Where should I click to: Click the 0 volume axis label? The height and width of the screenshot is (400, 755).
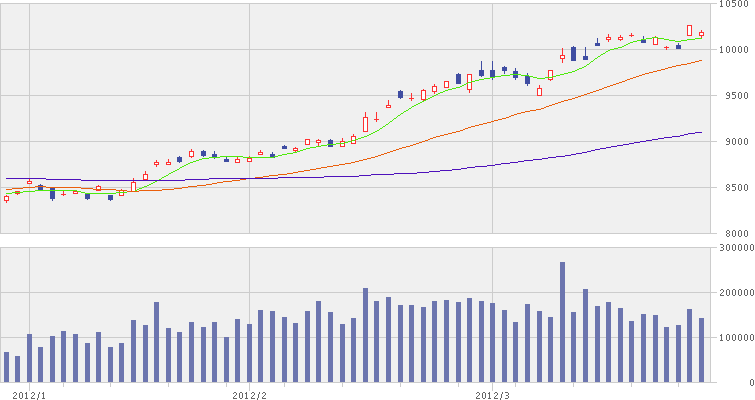(x=752, y=383)
